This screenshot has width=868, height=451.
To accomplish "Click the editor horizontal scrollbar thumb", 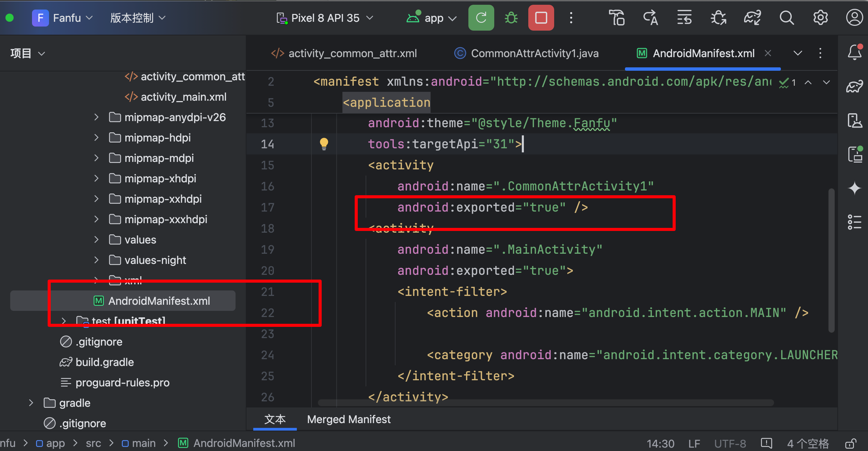I will [x=546, y=403].
